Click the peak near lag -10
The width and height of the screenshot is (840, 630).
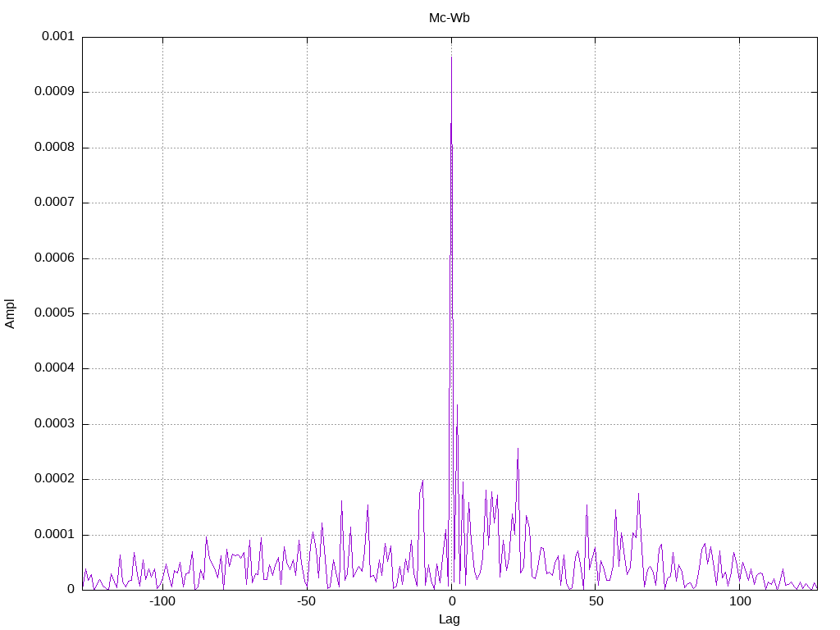coord(422,481)
